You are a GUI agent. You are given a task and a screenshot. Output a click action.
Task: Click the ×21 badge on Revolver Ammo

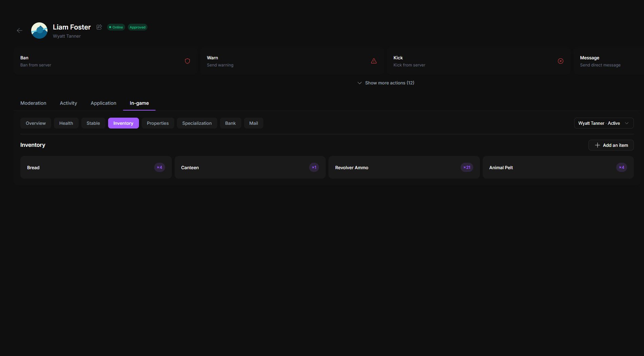coord(467,167)
